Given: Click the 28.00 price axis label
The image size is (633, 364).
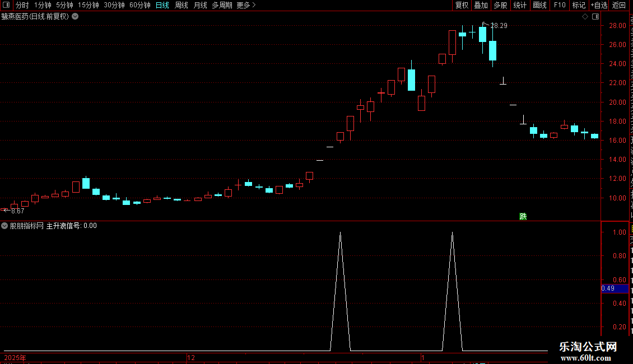Looking at the screenshot, I should coord(618,26).
